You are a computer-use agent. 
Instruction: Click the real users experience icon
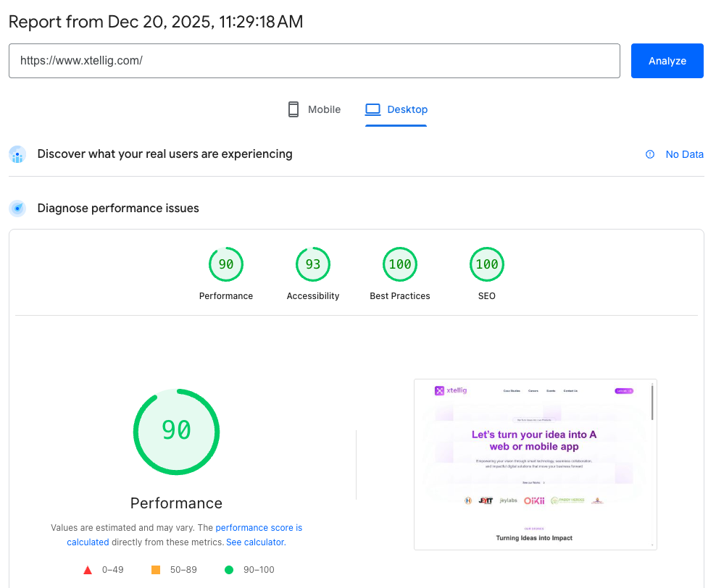17,154
